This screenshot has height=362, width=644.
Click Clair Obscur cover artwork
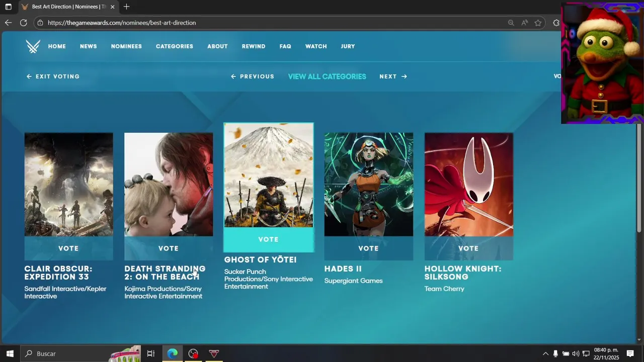[x=68, y=185]
